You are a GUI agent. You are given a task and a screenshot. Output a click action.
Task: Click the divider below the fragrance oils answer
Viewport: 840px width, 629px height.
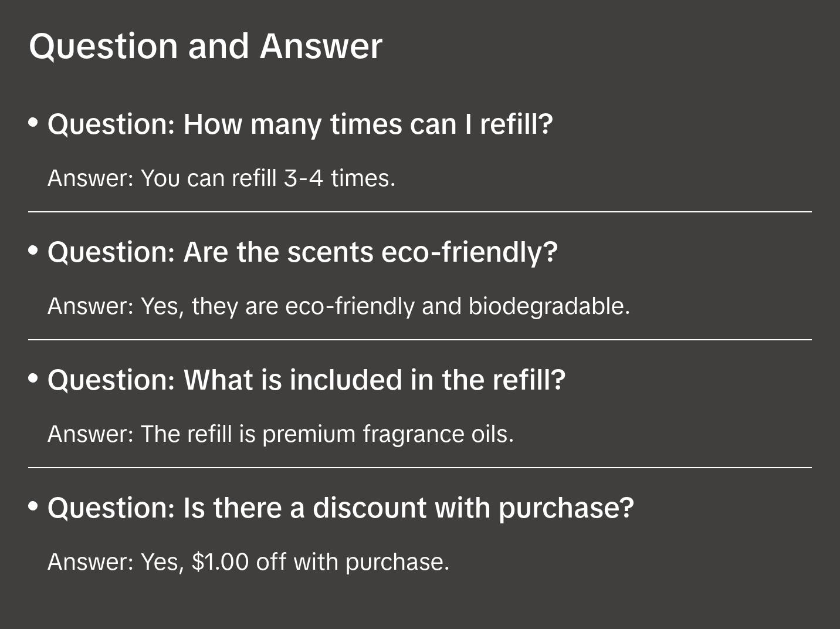[x=420, y=468]
